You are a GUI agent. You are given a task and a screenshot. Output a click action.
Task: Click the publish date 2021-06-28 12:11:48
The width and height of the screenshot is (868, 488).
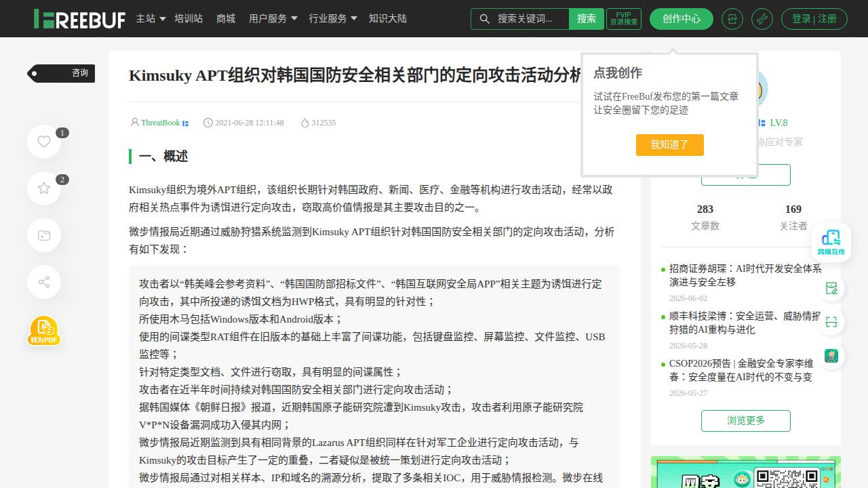click(x=250, y=123)
